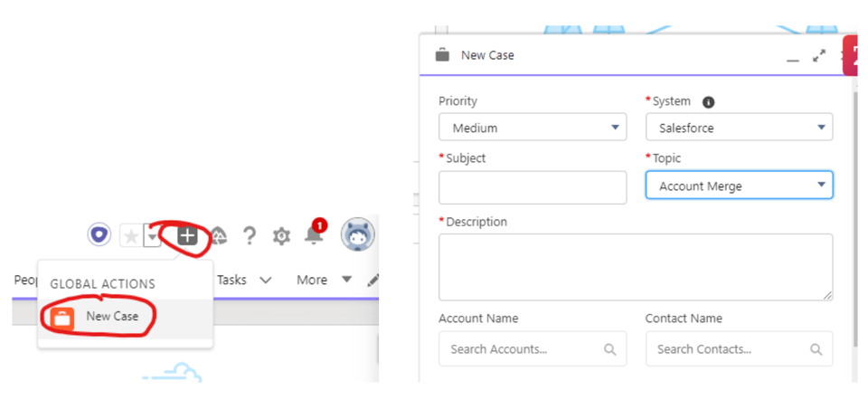Select New Case from Global Actions

click(x=110, y=316)
